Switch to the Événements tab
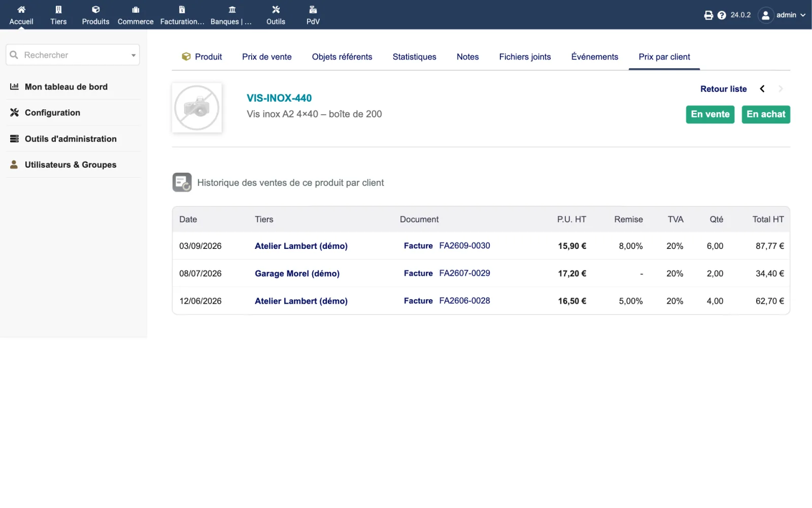 click(x=595, y=57)
